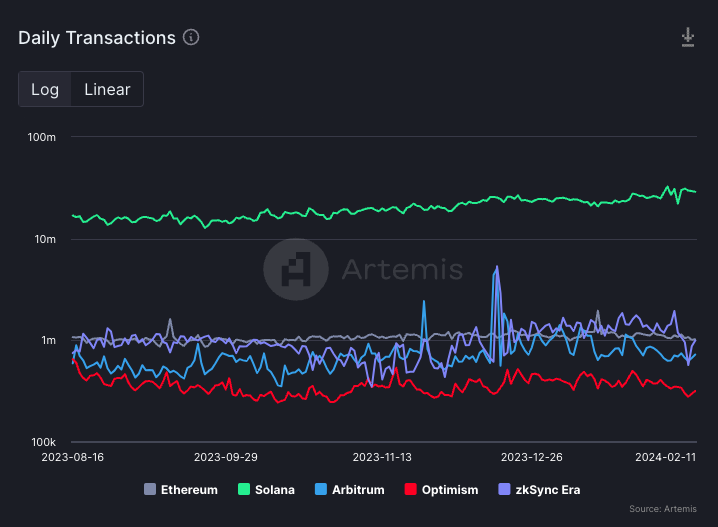This screenshot has width=718, height=527.
Task: Click the Optimism red legend swatch
Action: click(x=410, y=490)
